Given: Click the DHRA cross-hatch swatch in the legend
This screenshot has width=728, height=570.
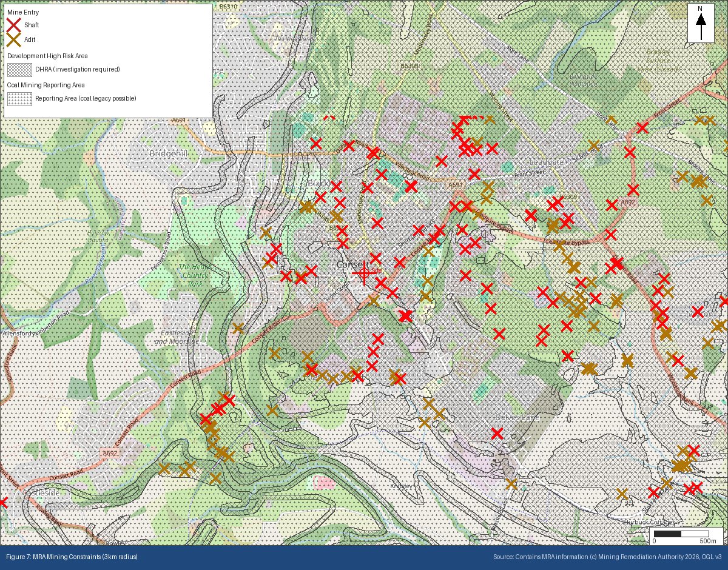Looking at the screenshot, I should click(x=19, y=70).
